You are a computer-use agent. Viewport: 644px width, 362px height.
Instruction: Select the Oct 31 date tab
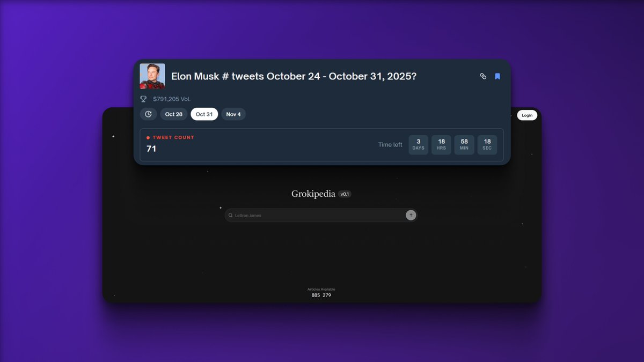pos(204,114)
